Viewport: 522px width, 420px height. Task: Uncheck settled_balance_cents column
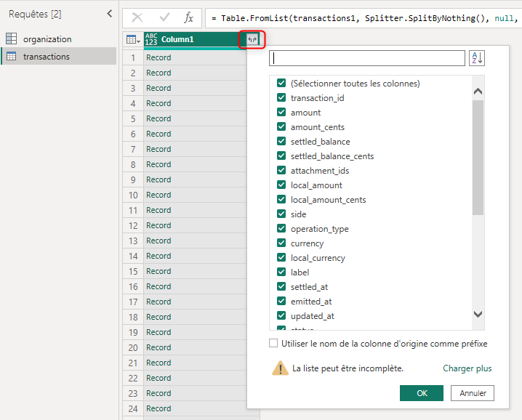[x=281, y=156]
